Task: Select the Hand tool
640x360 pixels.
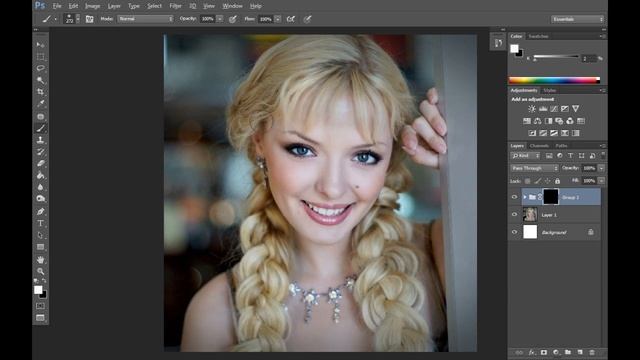Action: coord(40,260)
